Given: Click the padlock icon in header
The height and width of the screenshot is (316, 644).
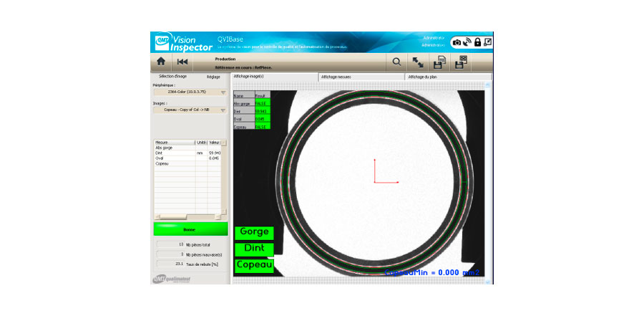Looking at the screenshot, I should (x=477, y=42).
